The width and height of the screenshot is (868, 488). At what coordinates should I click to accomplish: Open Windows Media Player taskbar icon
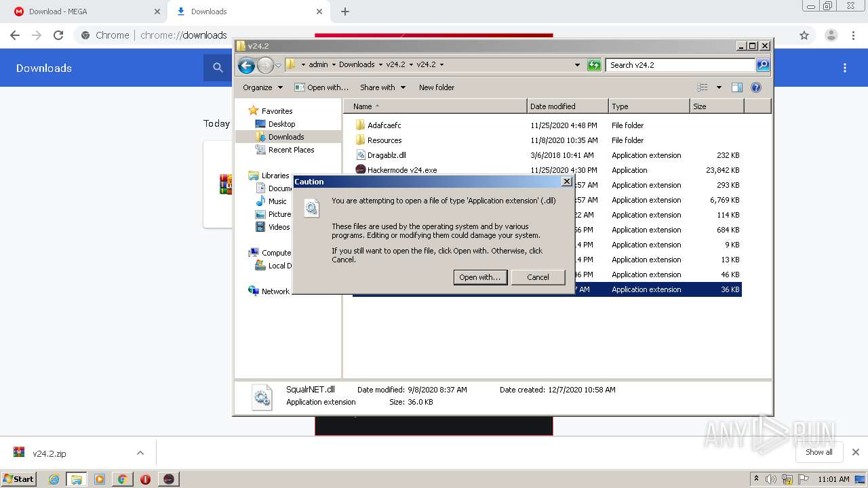click(100, 479)
